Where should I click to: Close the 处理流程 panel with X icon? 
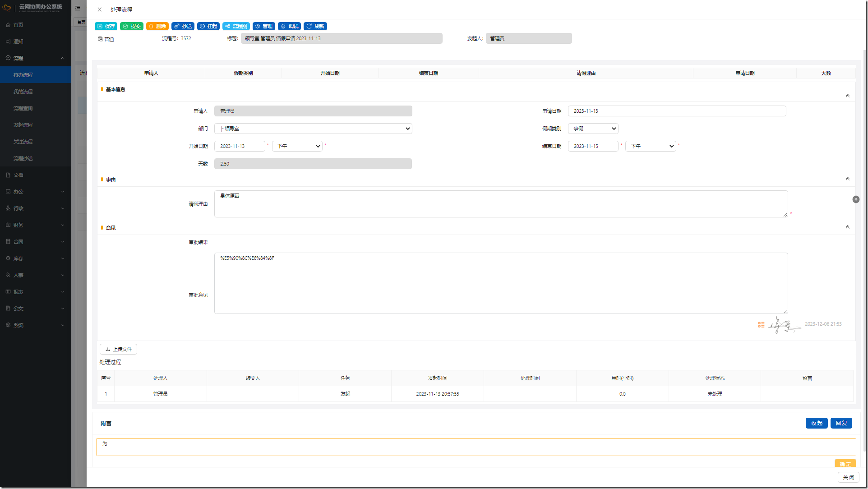click(x=100, y=9)
